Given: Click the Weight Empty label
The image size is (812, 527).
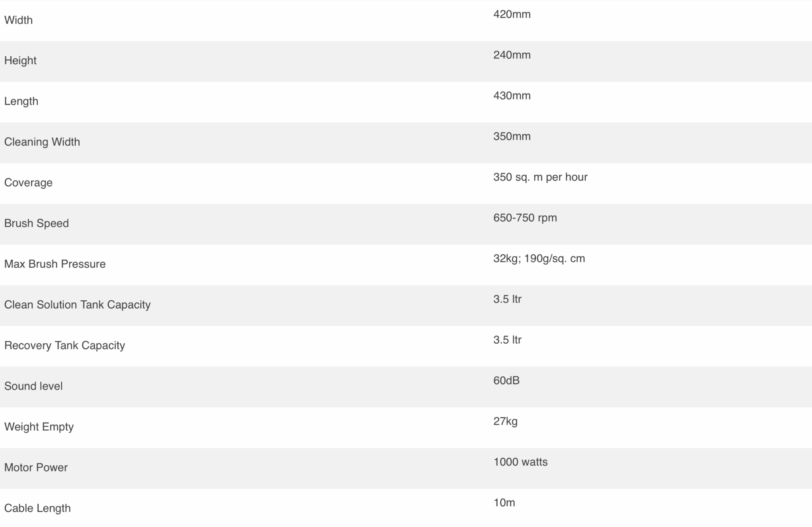Looking at the screenshot, I should [39, 427].
